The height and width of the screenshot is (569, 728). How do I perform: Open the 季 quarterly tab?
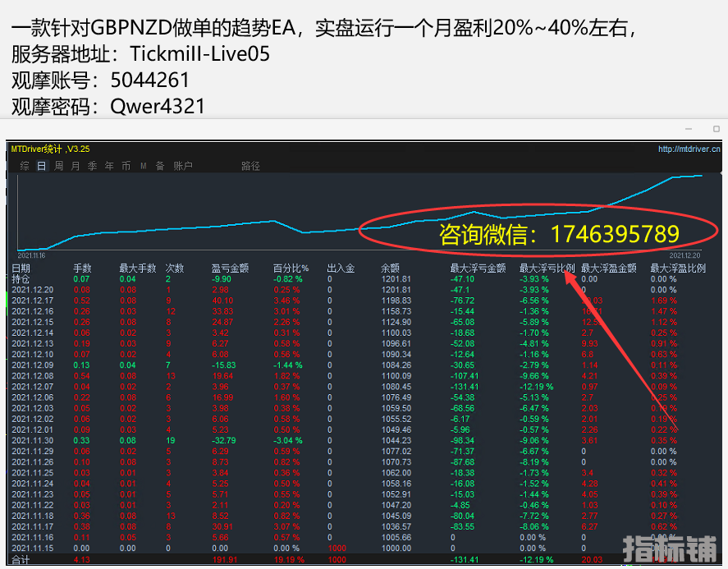coord(93,166)
